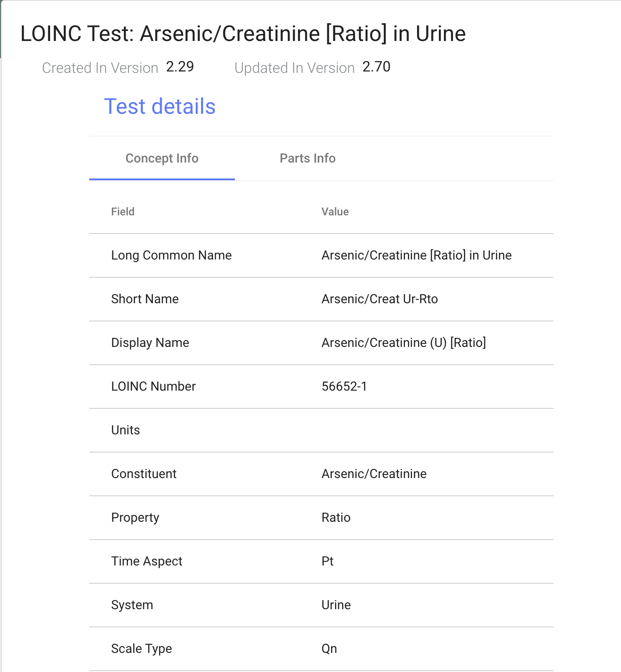Click the LOINC Test page title
Screen dimensions: 621x672
243,34
